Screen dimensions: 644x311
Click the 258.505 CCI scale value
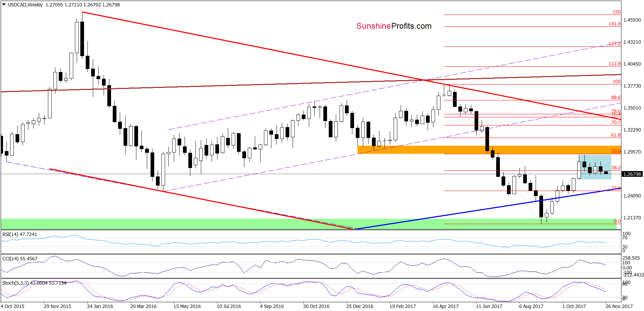pos(631,258)
